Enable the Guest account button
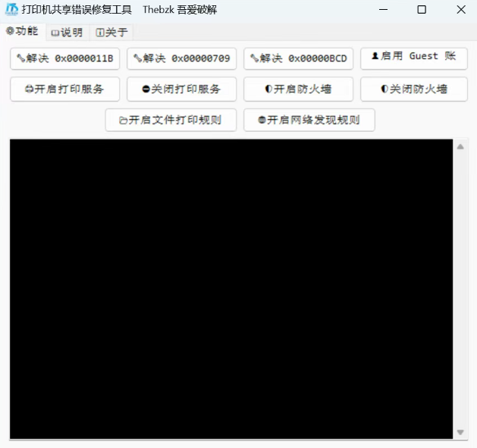This screenshot has width=477, height=448. 414,58
